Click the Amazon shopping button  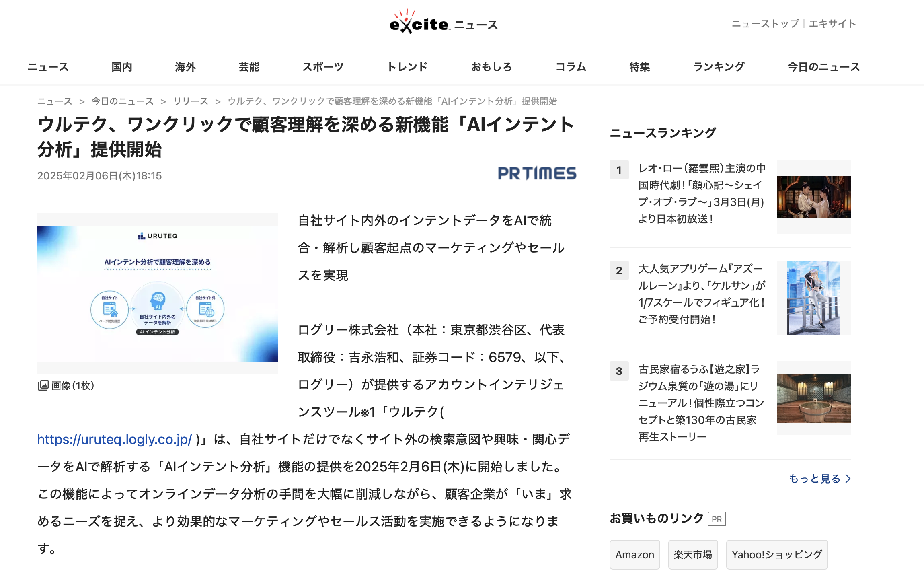635,555
